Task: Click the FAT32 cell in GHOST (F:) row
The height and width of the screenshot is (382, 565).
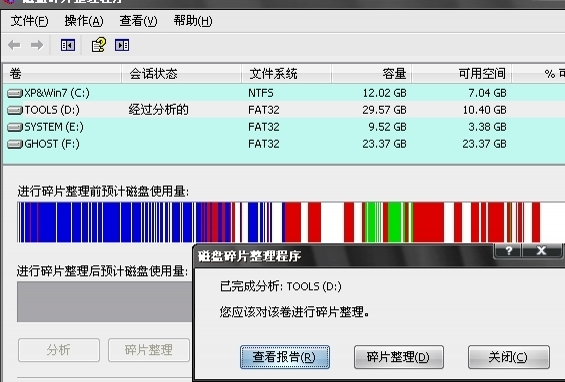Action: (264, 144)
